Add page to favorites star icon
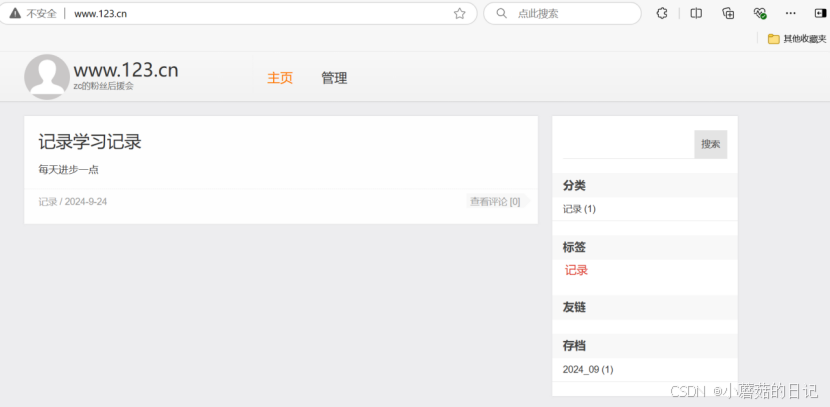This screenshot has height=407, width=830. click(459, 14)
